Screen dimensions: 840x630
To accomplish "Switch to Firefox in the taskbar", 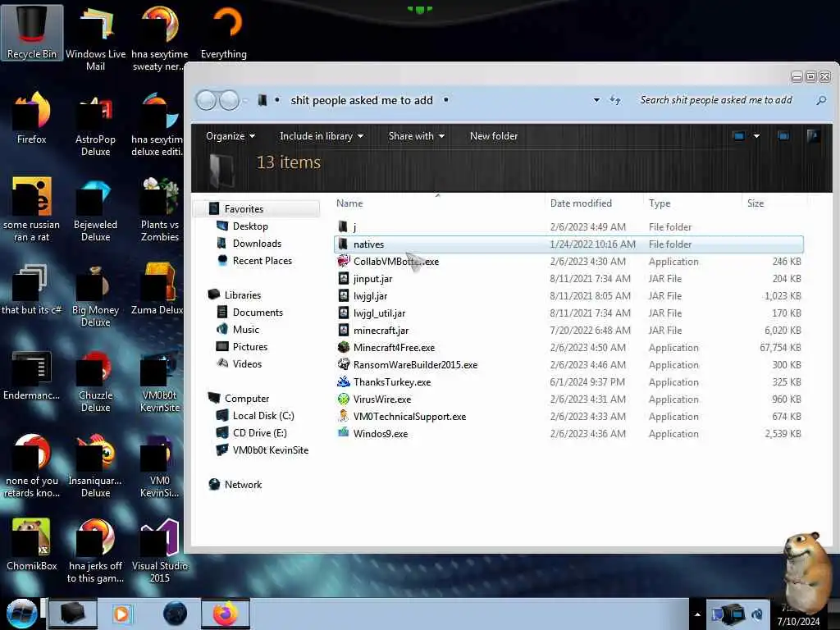I will [x=225, y=614].
